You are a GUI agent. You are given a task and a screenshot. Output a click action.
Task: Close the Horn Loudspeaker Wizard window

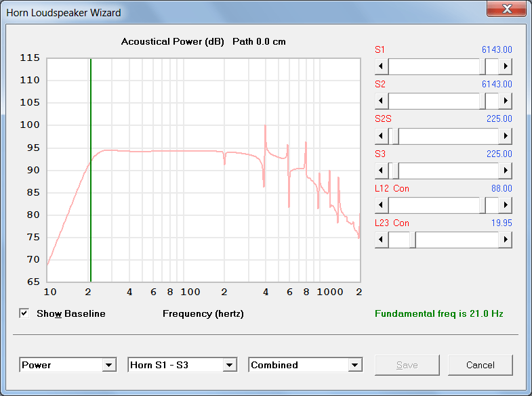[x=506, y=9]
